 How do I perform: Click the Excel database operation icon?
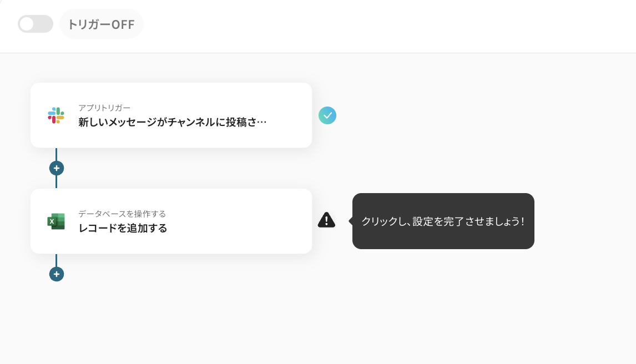56,221
